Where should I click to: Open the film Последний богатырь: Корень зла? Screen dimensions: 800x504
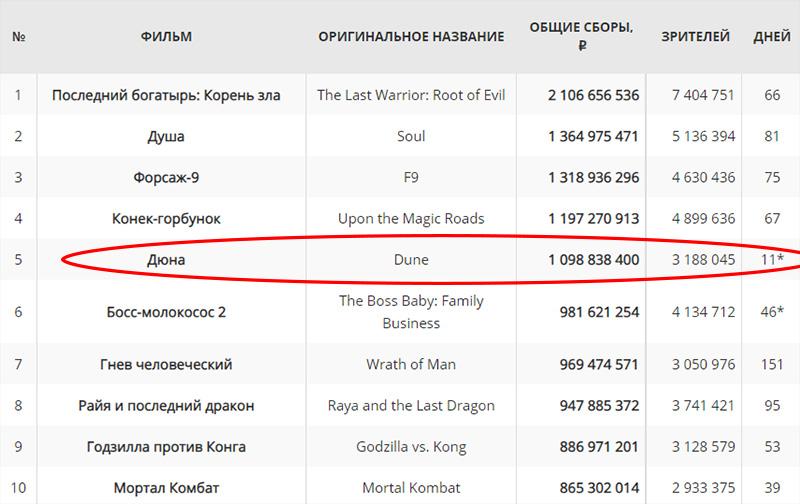166,95
